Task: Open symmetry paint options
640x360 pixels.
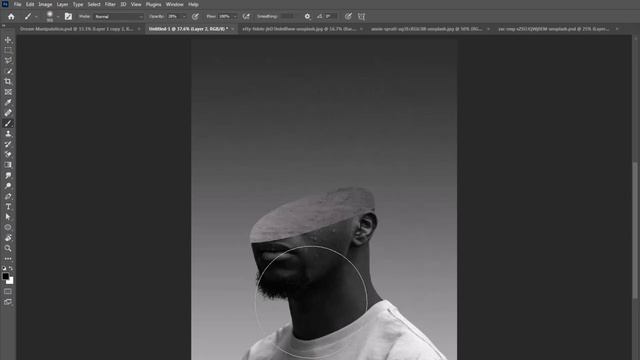Action: tap(362, 17)
